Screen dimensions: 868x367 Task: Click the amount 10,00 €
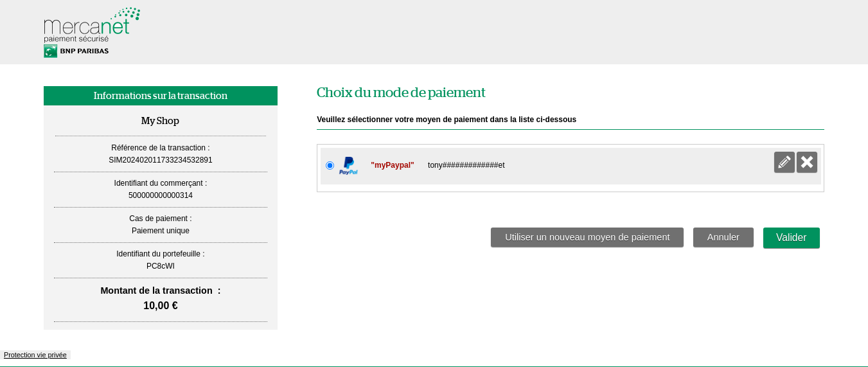tap(161, 306)
